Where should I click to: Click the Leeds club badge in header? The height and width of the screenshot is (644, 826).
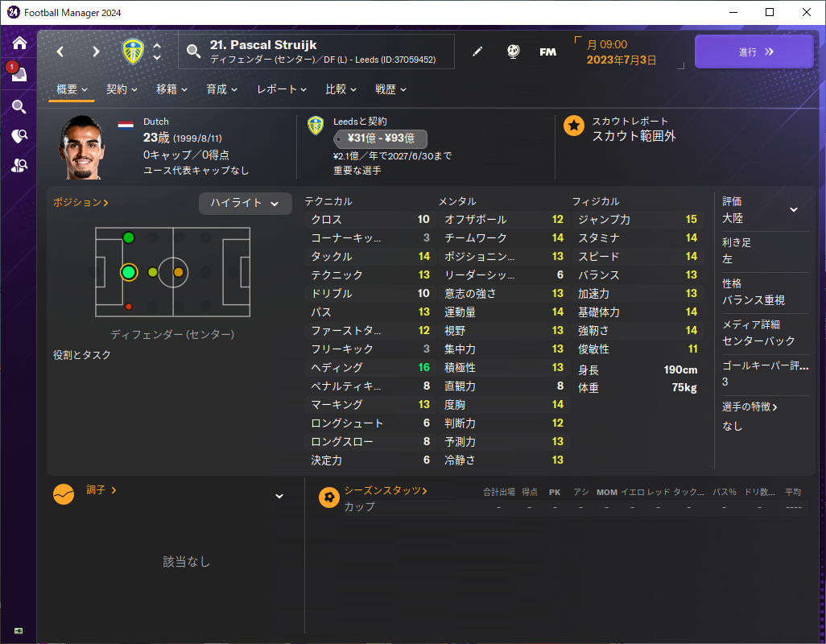pos(133,52)
